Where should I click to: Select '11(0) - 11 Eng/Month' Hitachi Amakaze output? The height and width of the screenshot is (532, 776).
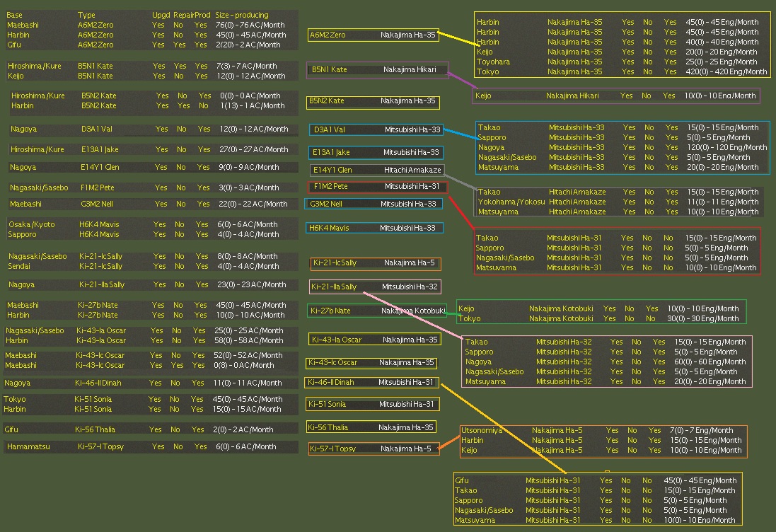pyautogui.click(x=722, y=202)
